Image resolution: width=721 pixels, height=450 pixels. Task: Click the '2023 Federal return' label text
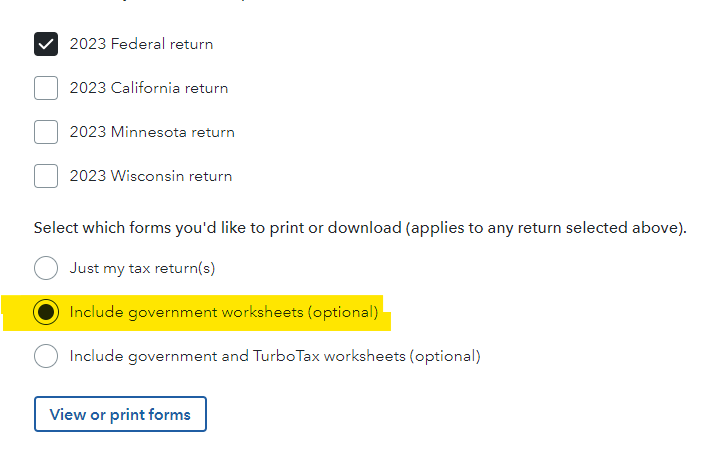click(141, 44)
